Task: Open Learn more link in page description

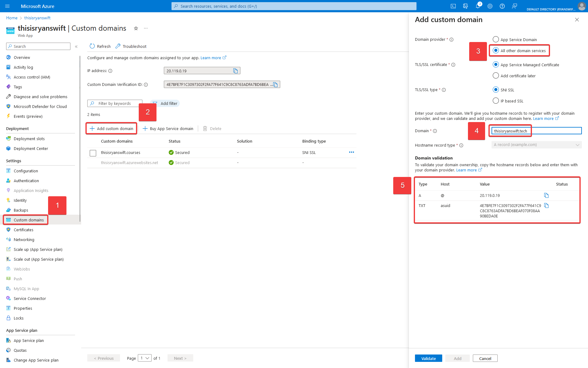Action: click(213, 58)
